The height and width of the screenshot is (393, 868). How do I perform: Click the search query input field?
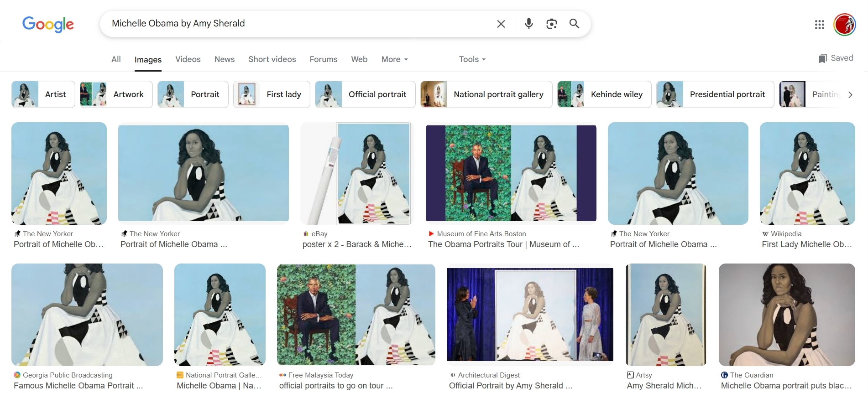(299, 24)
